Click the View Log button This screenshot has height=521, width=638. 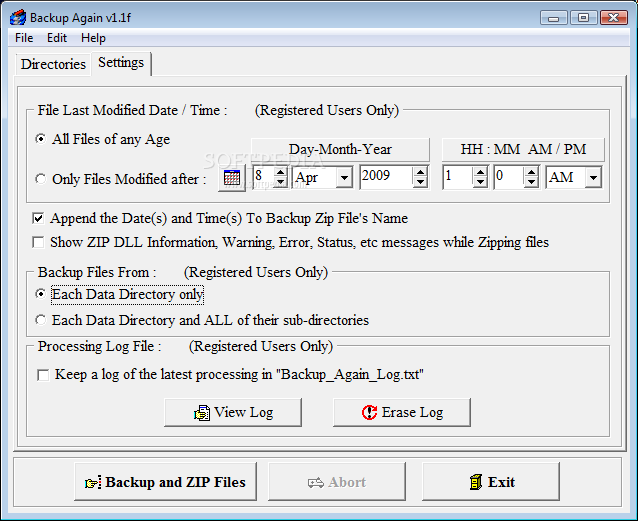coord(233,413)
